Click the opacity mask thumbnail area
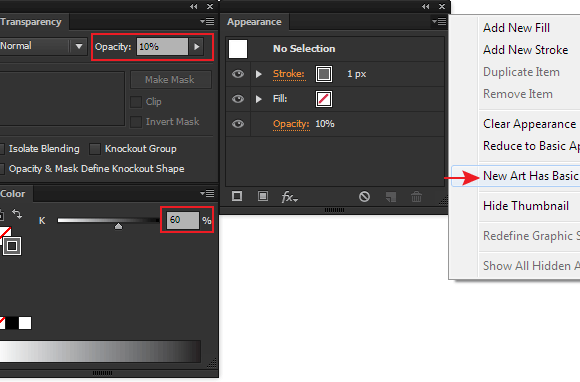The height and width of the screenshot is (382, 580). pos(61,98)
